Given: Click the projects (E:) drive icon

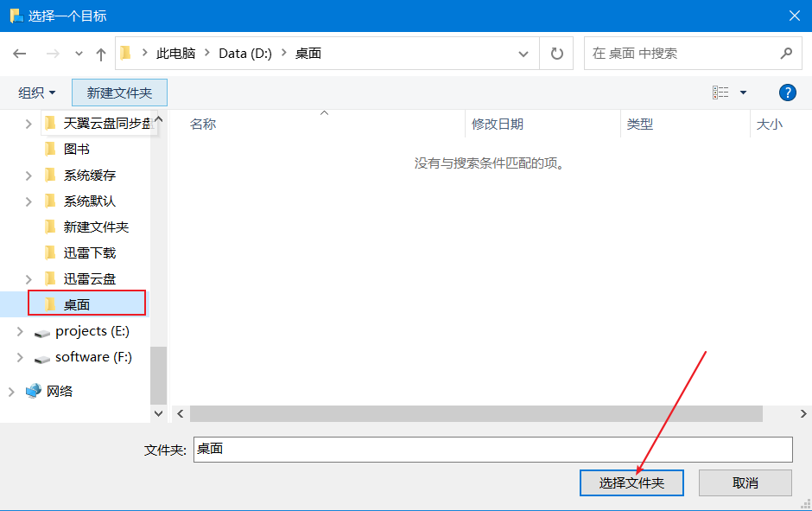Looking at the screenshot, I should [x=42, y=333].
